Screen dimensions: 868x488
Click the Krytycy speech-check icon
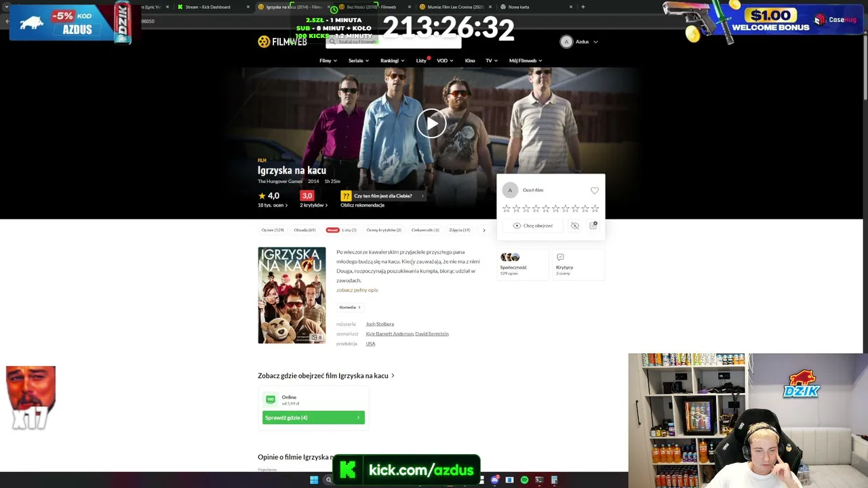pyautogui.click(x=560, y=258)
